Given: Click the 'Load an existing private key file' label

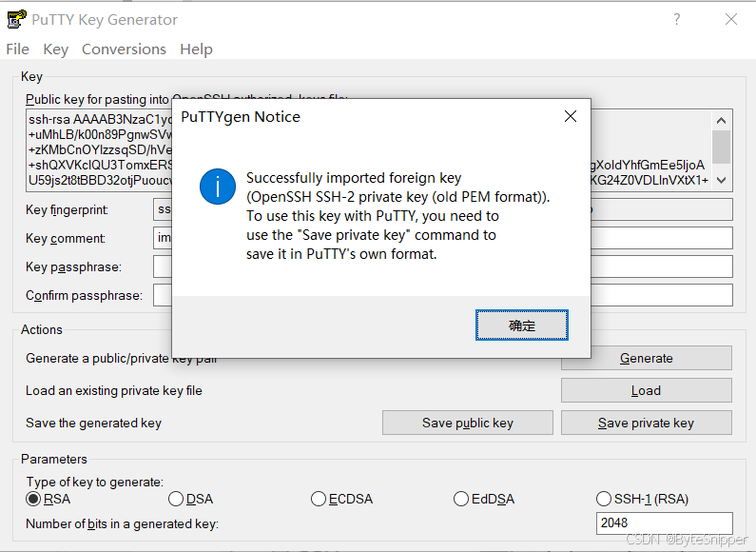Looking at the screenshot, I should (x=114, y=390).
